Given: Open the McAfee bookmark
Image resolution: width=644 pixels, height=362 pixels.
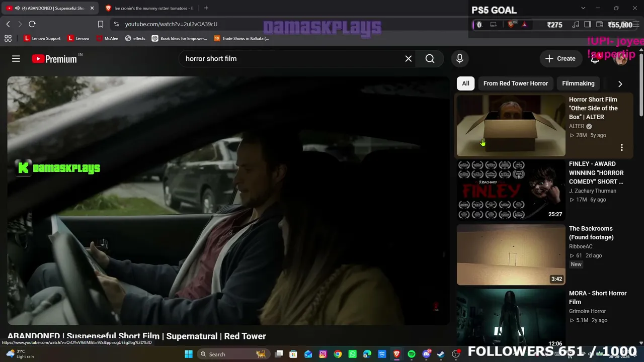Looking at the screenshot, I should click(x=107, y=38).
